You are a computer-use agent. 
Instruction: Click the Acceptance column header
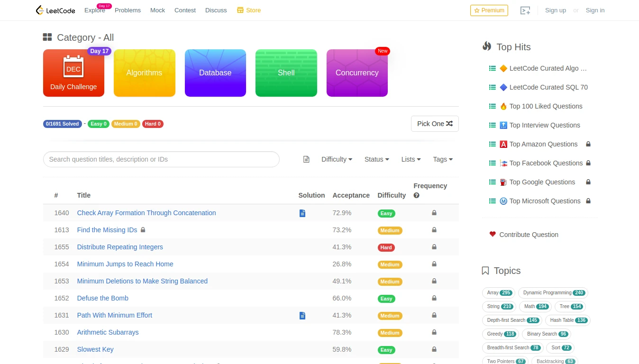(x=351, y=195)
